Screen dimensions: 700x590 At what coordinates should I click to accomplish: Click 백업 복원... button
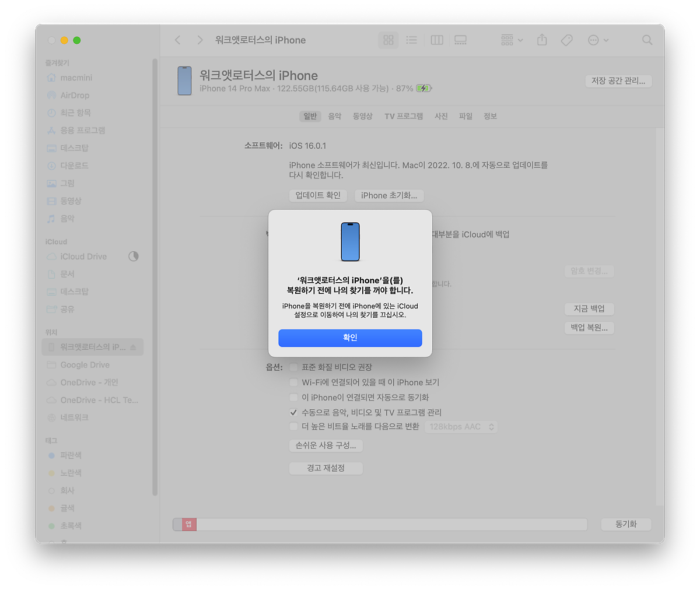tap(589, 328)
